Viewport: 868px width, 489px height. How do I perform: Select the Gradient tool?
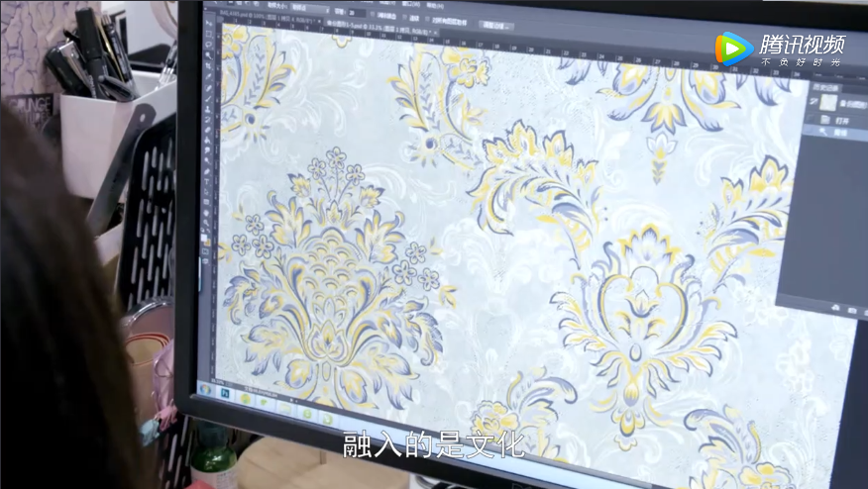click(x=207, y=140)
